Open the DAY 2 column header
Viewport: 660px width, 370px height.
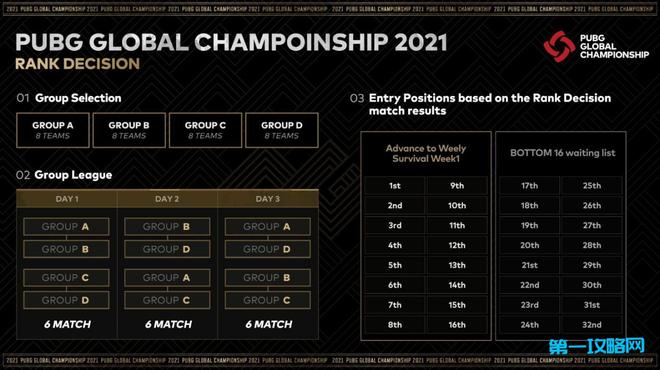click(x=167, y=199)
